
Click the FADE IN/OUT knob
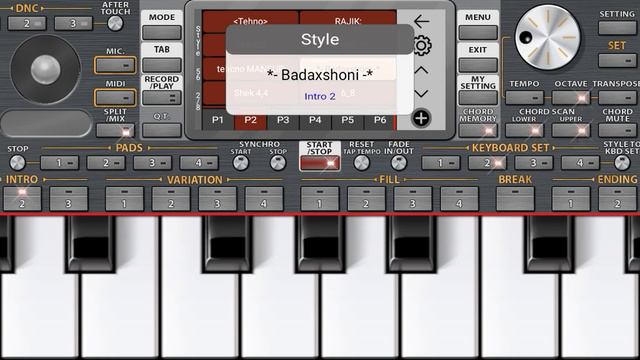click(x=399, y=163)
